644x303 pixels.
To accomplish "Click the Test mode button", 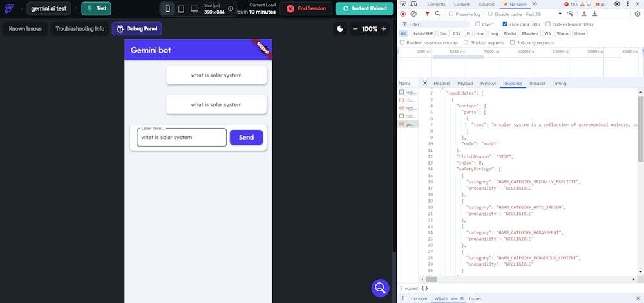I will tap(97, 8).
